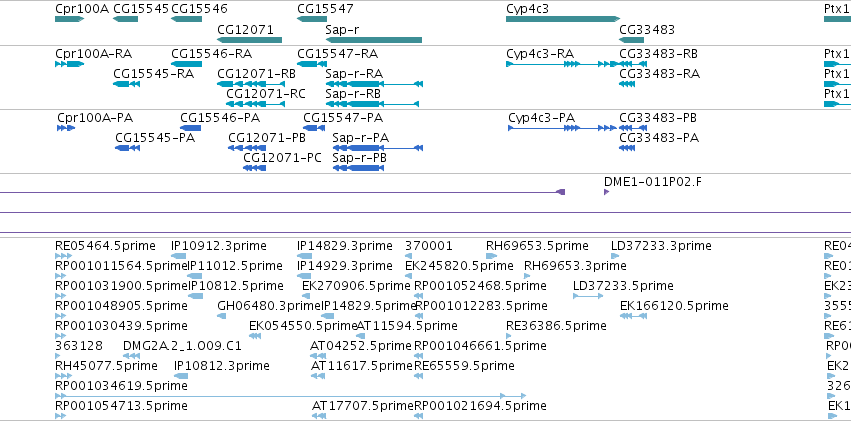This screenshot has width=851, height=421.
Task: Select EST RE05464.5prime
Action: [63, 256]
